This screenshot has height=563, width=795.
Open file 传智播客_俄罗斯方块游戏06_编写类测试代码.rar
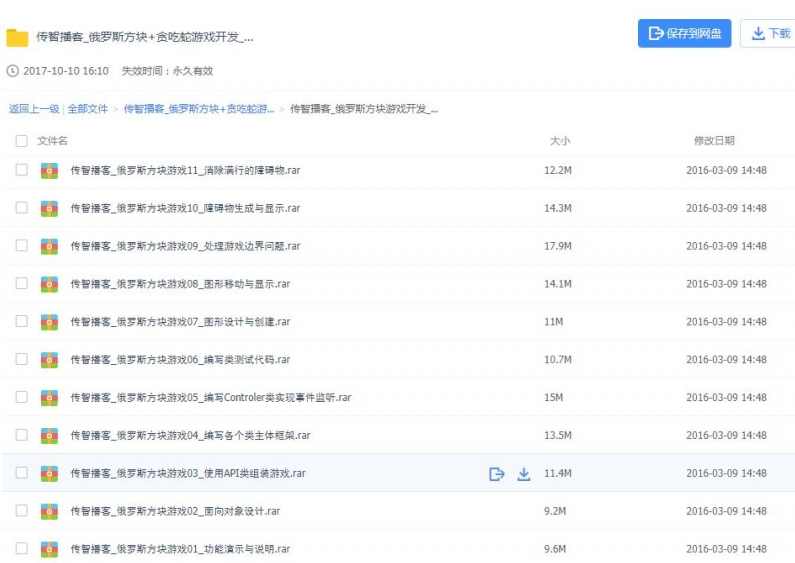[180, 360]
